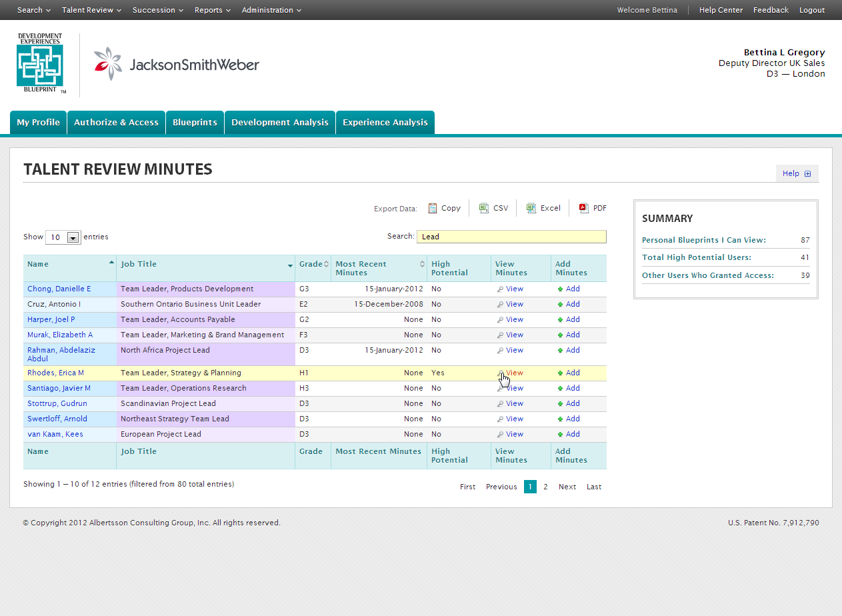Click green plus icon in Swertloff, Arnold row

560,419
